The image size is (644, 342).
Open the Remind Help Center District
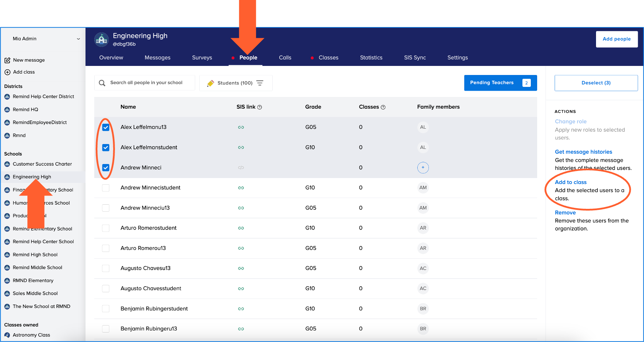(43, 97)
